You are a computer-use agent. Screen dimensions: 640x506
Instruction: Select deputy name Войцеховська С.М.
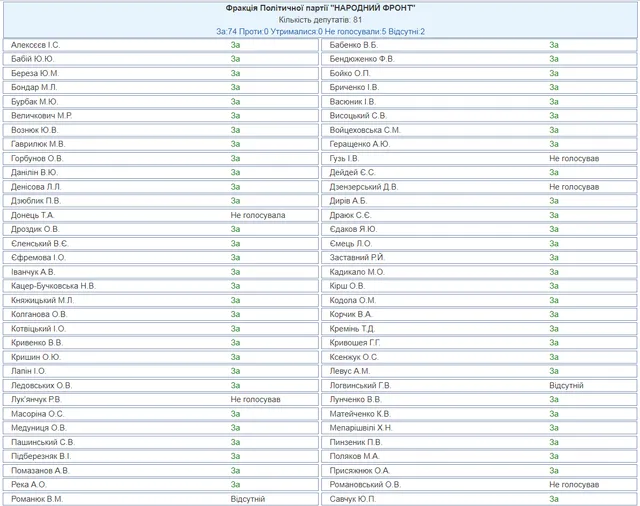click(365, 130)
